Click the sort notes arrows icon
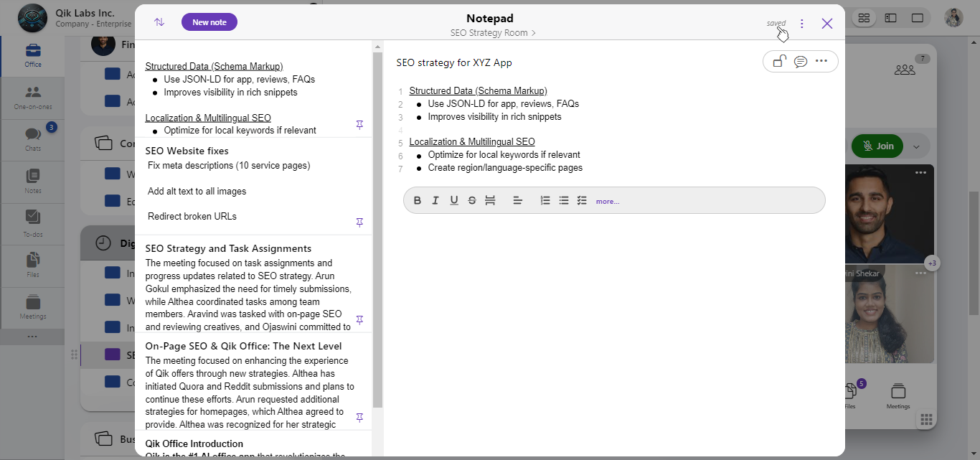 point(159,22)
